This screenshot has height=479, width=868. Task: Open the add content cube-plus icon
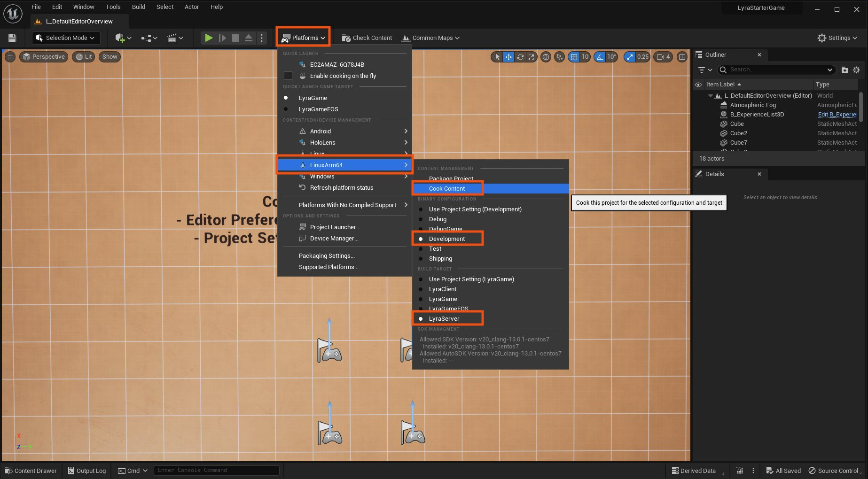pos(123,38)
